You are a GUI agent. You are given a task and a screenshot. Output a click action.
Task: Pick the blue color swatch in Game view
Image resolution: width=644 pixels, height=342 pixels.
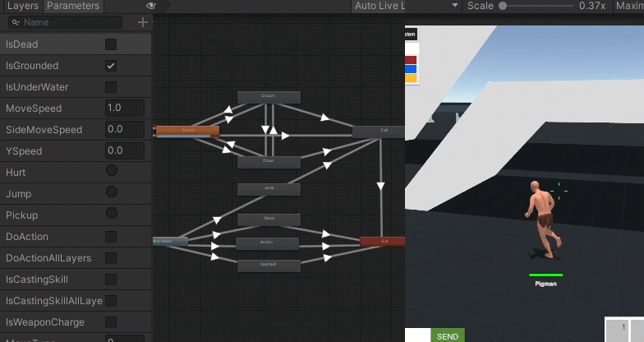pos(411,69)
